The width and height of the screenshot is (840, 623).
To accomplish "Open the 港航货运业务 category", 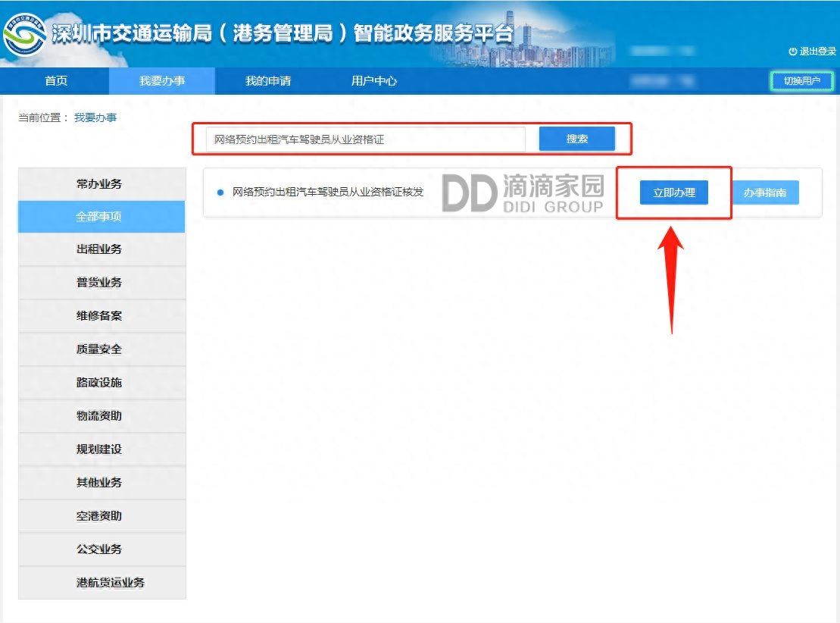I will pyautogui.click(x=101, y=582).
